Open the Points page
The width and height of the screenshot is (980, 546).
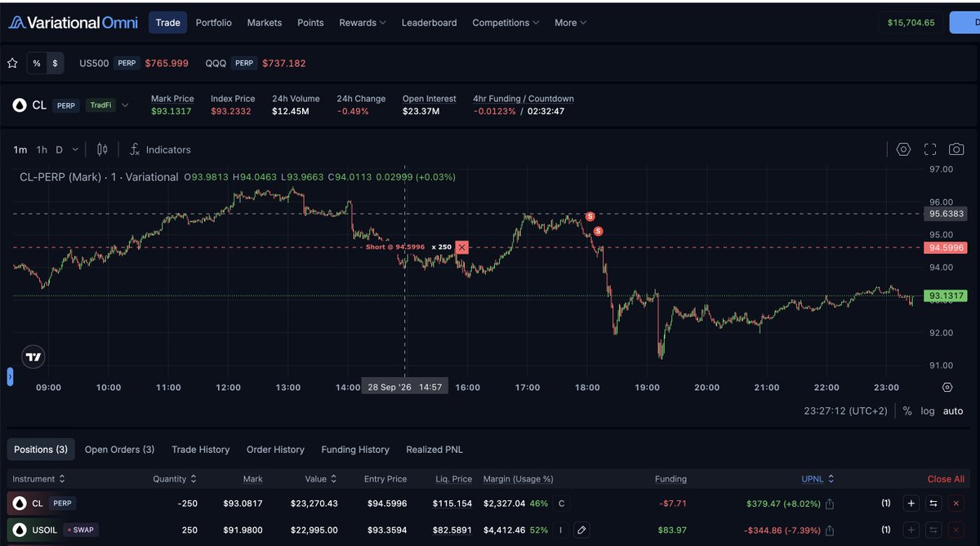[x=310, y=23]
